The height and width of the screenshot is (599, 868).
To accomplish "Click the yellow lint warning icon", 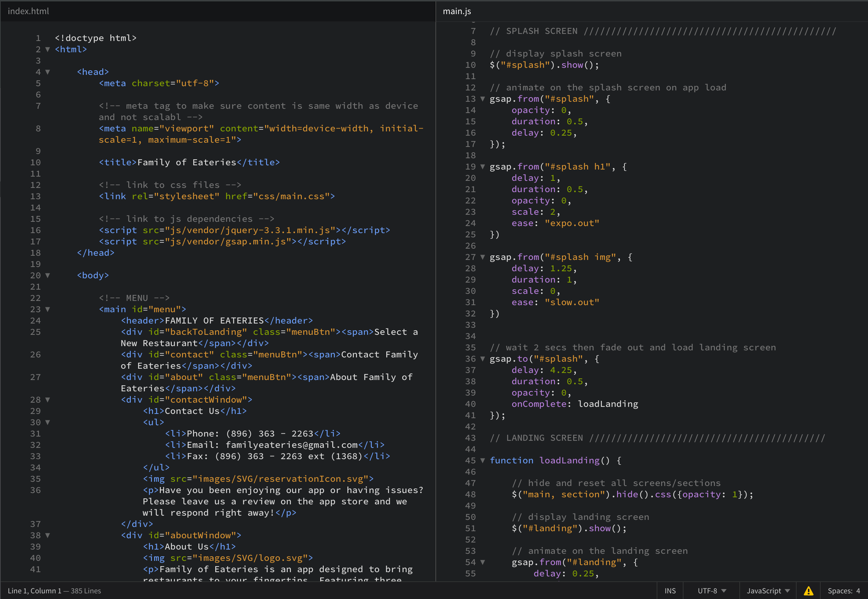I will (808, 591).
